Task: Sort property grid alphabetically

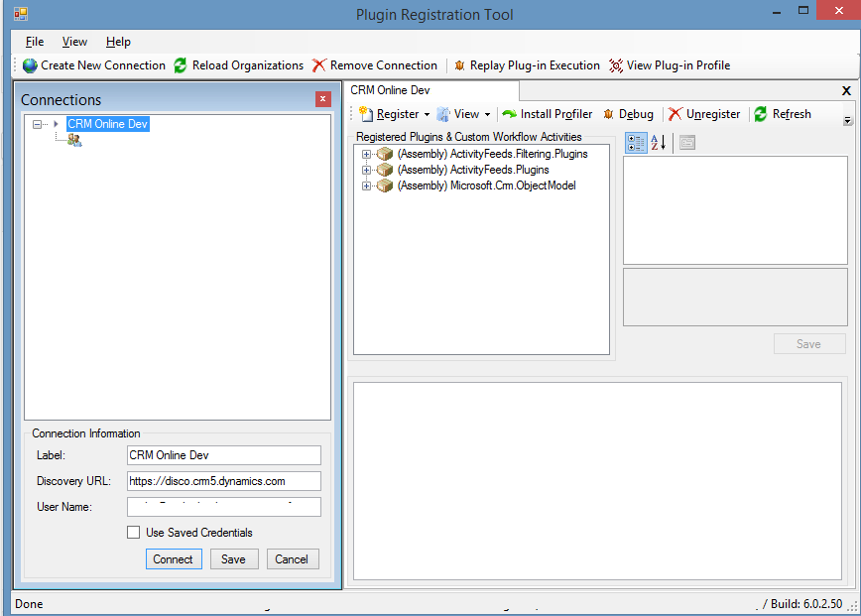Action: tap(658, 143)
